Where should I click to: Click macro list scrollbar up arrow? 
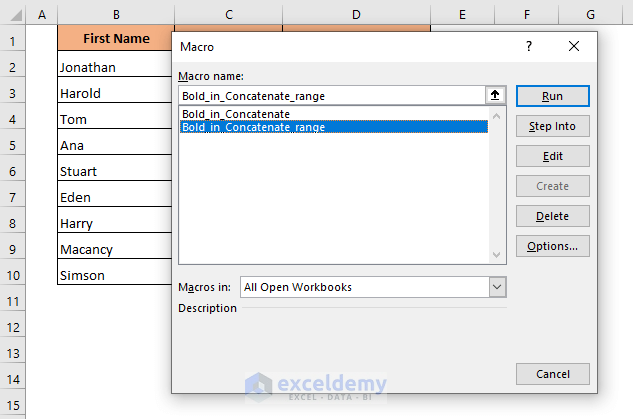pyautogui.click(x=497, y=116)
